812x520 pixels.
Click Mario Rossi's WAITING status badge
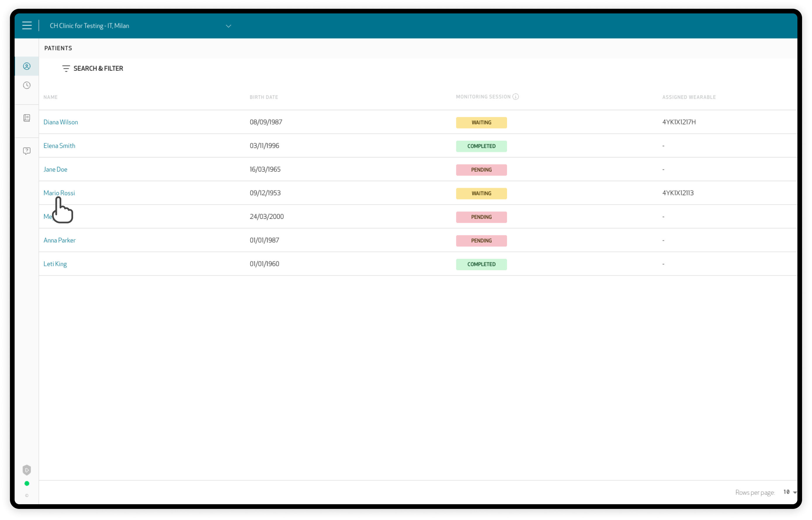tap(481, 193)
